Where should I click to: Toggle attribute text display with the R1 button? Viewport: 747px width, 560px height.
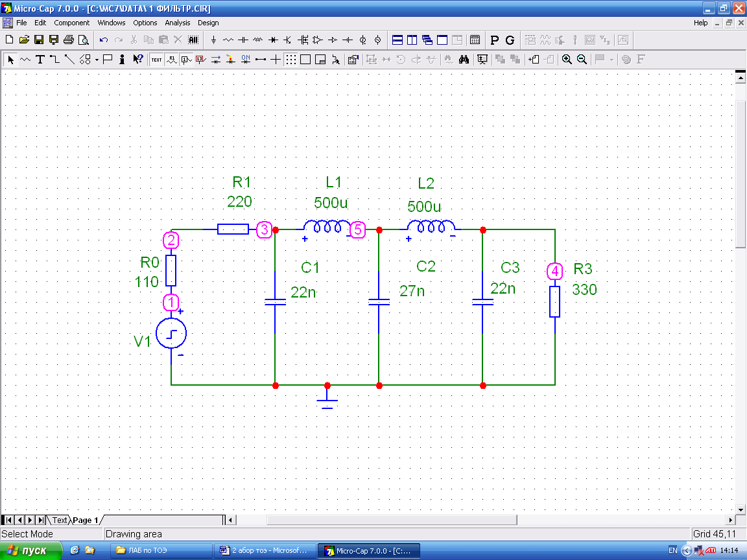pyautogui.click(x=171, y=60)
